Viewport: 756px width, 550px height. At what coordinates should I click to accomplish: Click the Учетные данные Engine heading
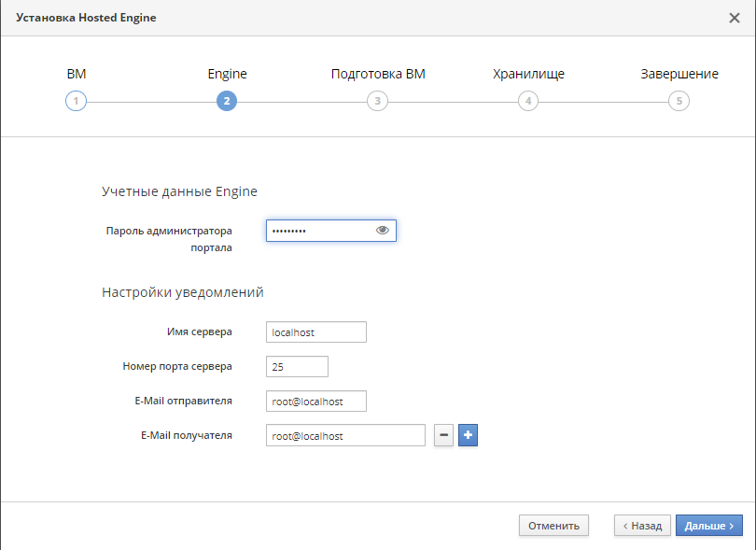click(179, 191)
